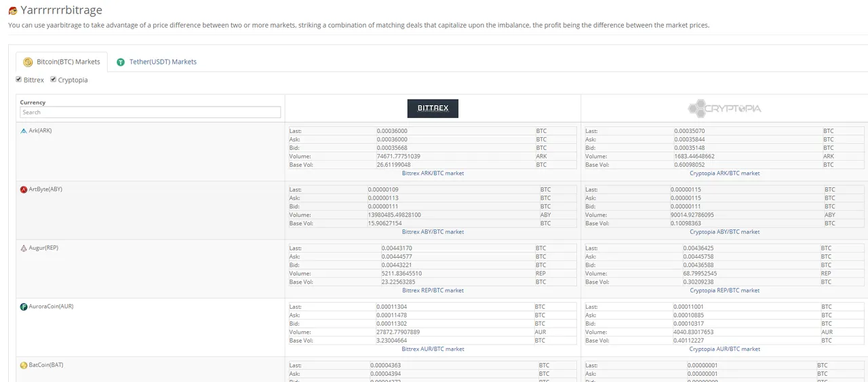Click the BatCoin(BAT) currency name

point(45,365)
